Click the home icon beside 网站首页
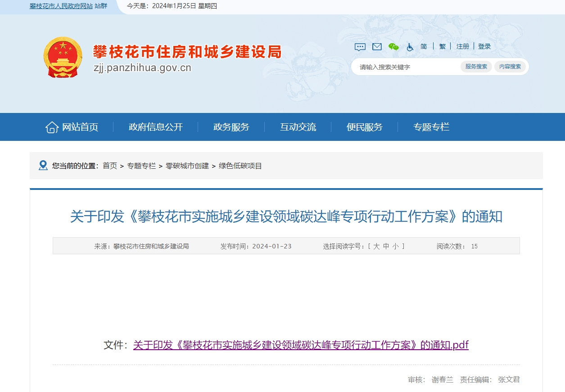This screenshot has width=565, height=392. coord(51,127)
